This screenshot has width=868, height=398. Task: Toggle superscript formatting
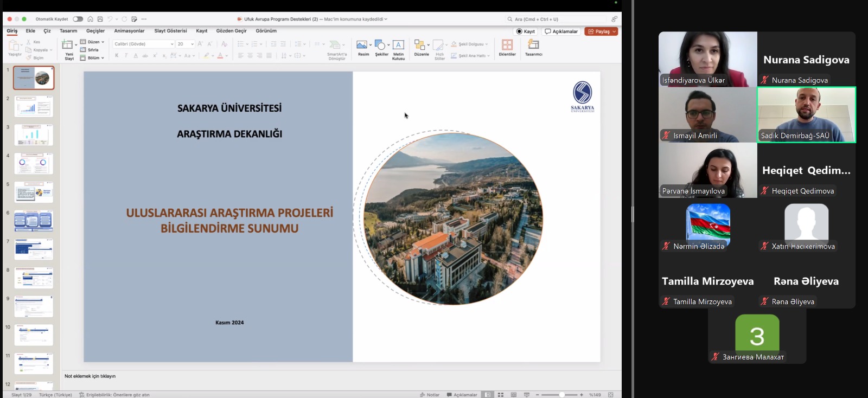(x=155, y=55)
